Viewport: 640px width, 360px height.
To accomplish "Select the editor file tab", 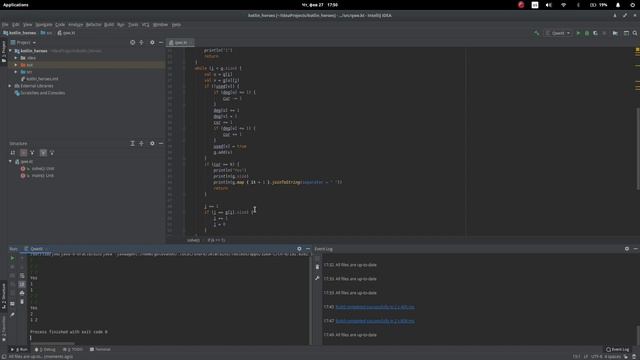I will pyautogui.click(x=181, y=42).
